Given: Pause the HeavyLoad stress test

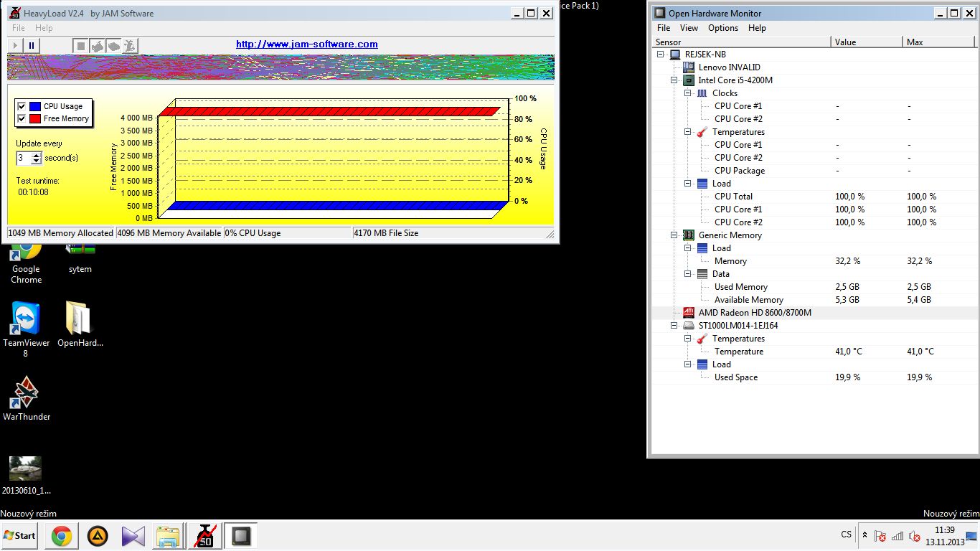Looking at the screenshot, I should tap(32, 45).
